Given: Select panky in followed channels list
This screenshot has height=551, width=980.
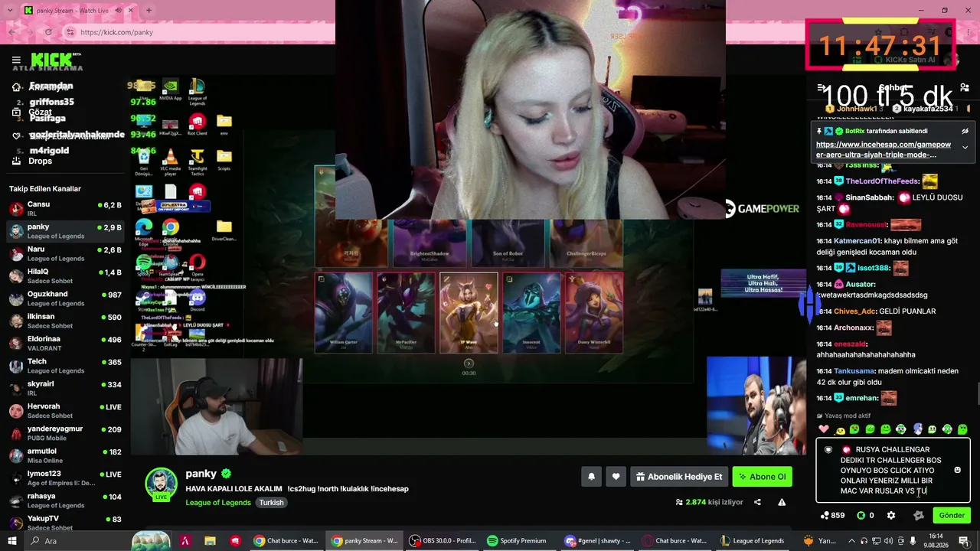Looking at the screenshot, I should [x=65, y=231].
